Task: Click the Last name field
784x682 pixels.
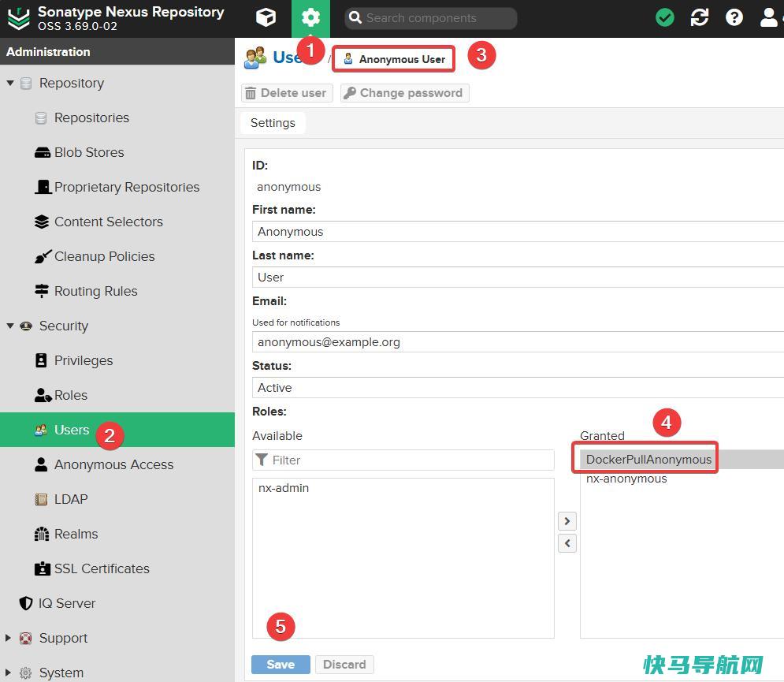Action: pos(518,278)
